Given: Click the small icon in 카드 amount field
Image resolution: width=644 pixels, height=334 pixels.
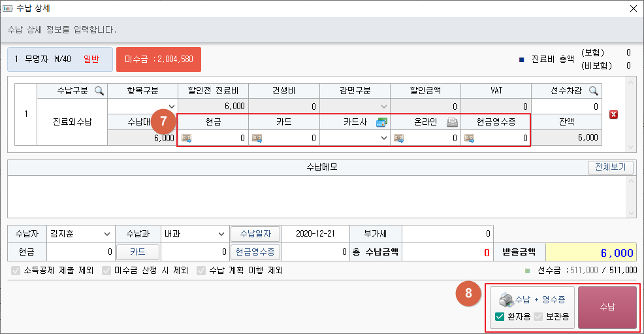Looking at the screenshot, I should tap(257, 138).
